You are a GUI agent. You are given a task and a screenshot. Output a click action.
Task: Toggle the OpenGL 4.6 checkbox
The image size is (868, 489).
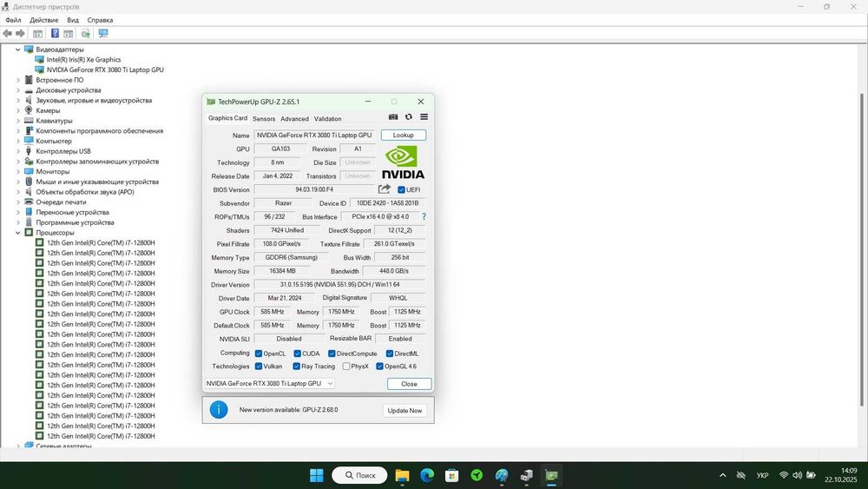click(380, 366)
